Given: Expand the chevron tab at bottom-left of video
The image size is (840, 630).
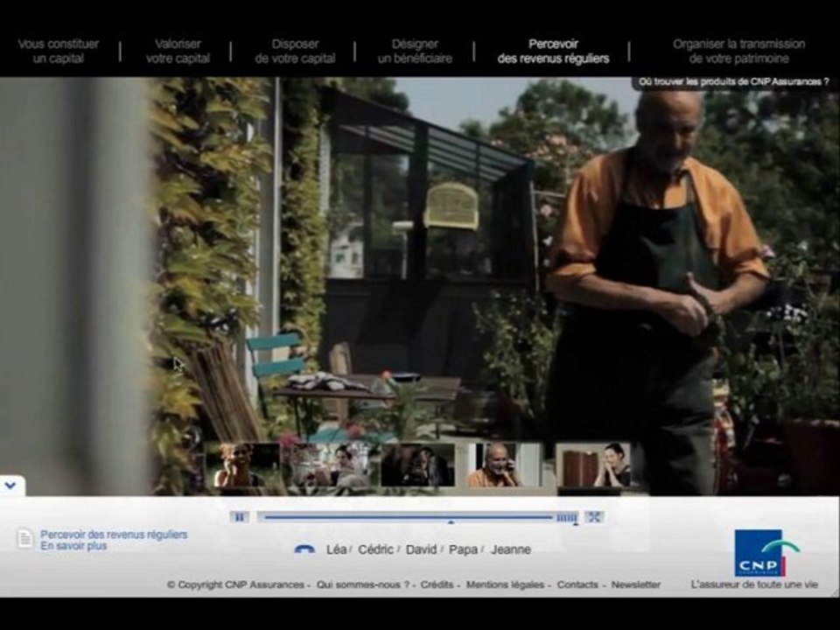Looking at the screenshot, I should [11, 486].
